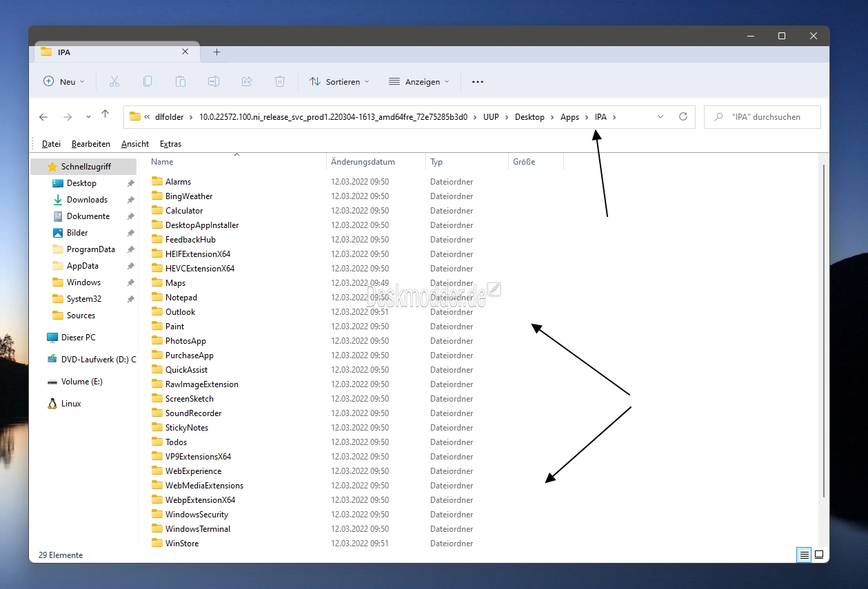This screenshot has height=589, width=868.
Task: Click UUP in the breadcrumb path
Action: click(x=491, y=117)
